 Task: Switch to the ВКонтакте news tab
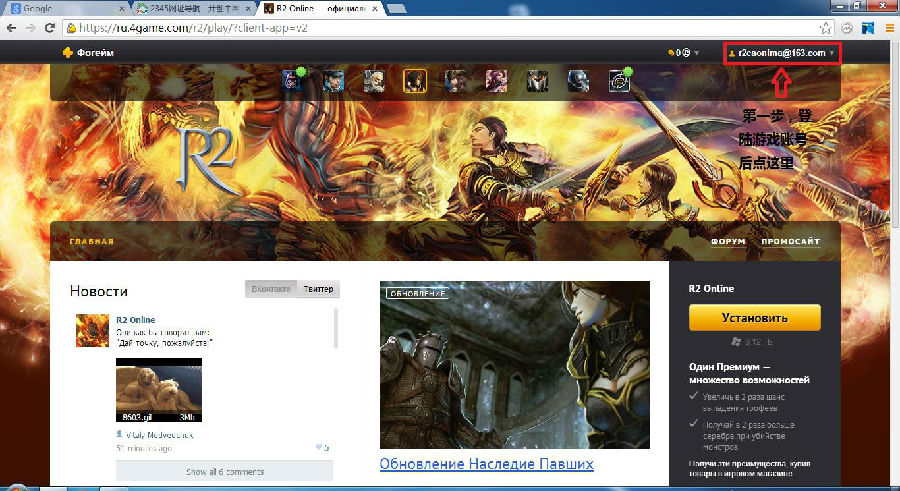[x=270, y=289]
